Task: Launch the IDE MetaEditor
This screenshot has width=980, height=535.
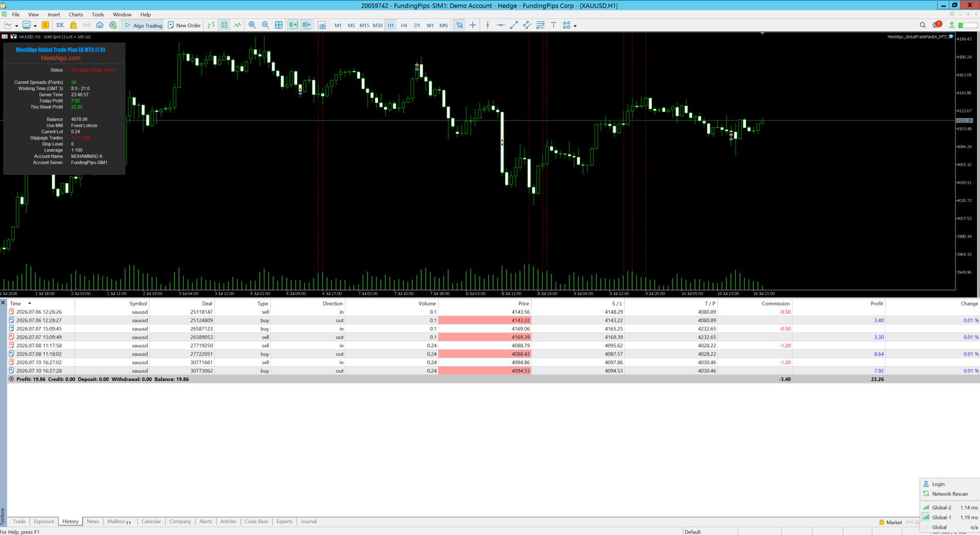Action: pyautogui.click(x=60, y=25)
